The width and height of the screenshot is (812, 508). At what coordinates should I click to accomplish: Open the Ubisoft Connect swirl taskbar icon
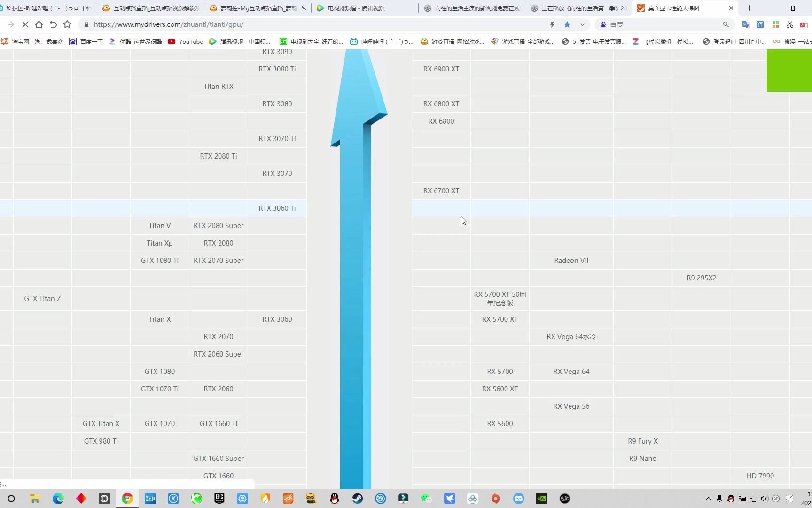[381, 499]
